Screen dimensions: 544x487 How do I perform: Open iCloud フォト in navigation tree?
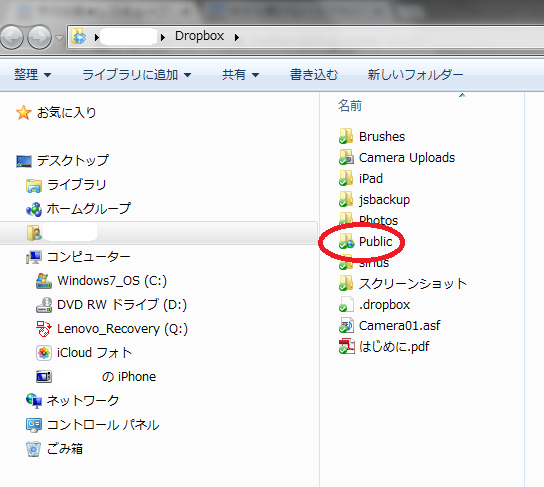click(94, 353)
